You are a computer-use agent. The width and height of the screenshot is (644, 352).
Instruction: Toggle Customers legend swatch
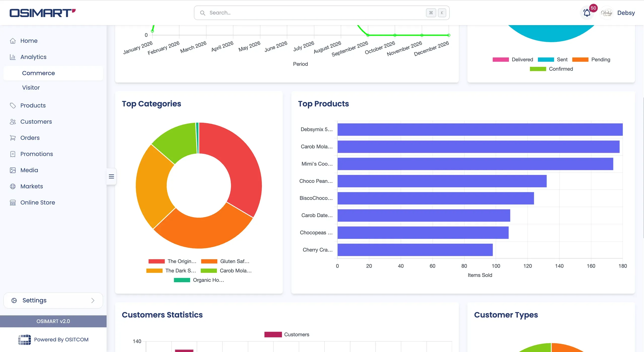pos(273,335)
